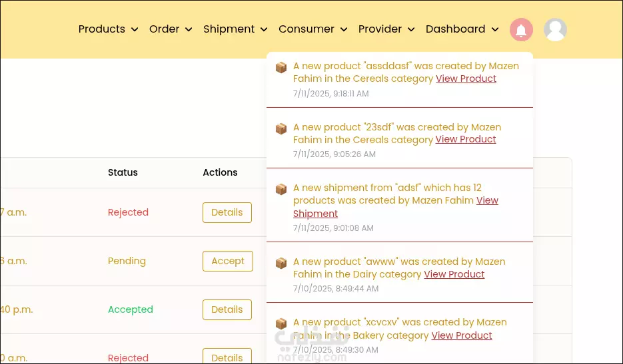Open the Provider menu
The image size is (623, 364).
tap(386, 29)
